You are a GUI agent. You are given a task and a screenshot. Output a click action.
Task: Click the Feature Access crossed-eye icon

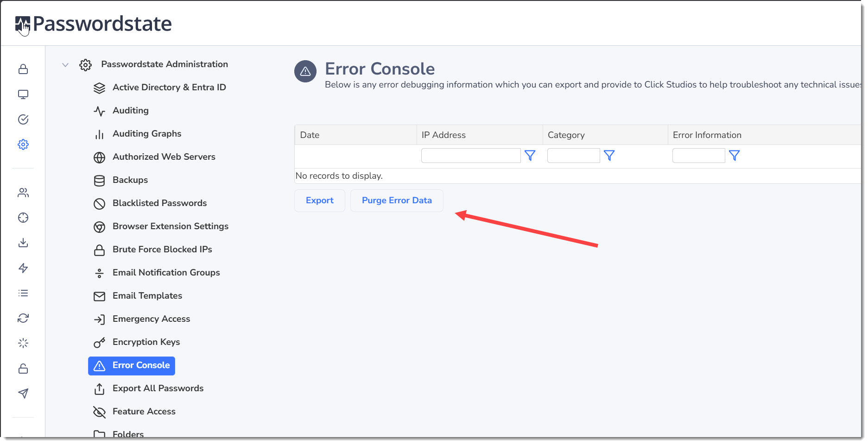(x=99, y=412)
